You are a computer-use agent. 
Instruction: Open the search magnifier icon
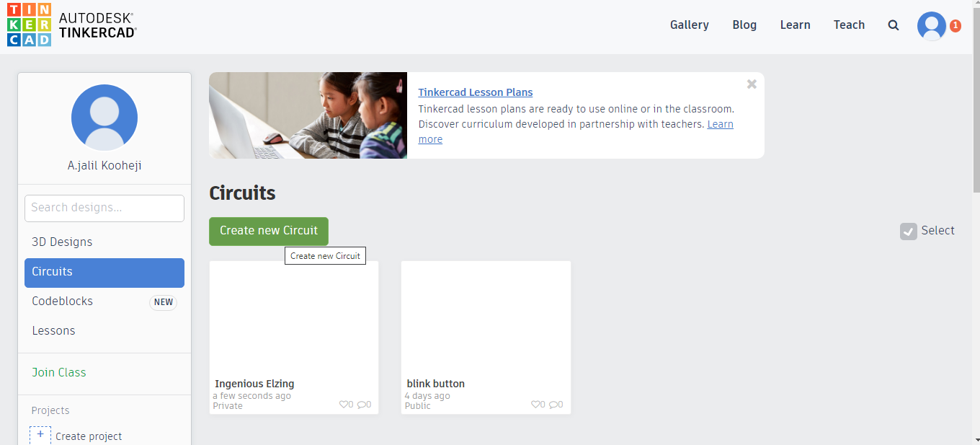[x=894, y=25]
